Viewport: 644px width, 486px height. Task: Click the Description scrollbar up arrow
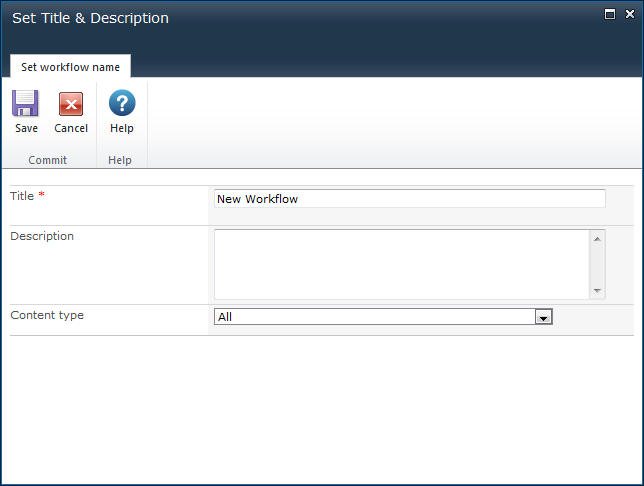coord(597,239)
